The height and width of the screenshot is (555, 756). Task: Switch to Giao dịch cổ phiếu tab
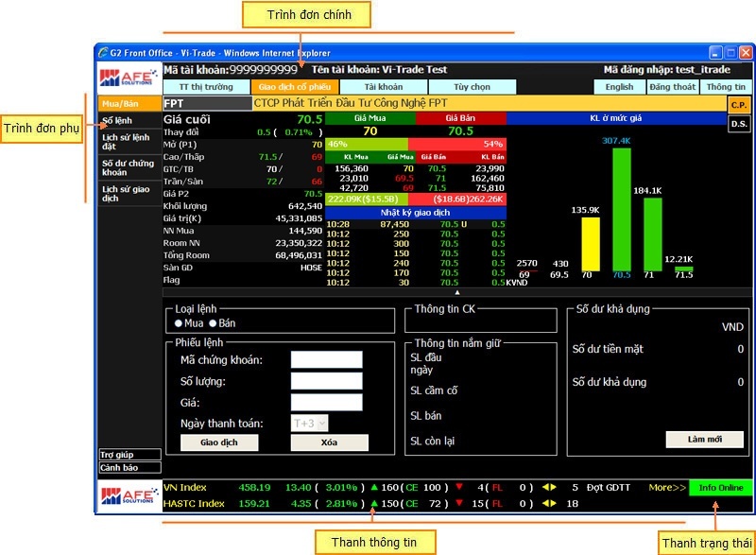click(x=295, y=87)
